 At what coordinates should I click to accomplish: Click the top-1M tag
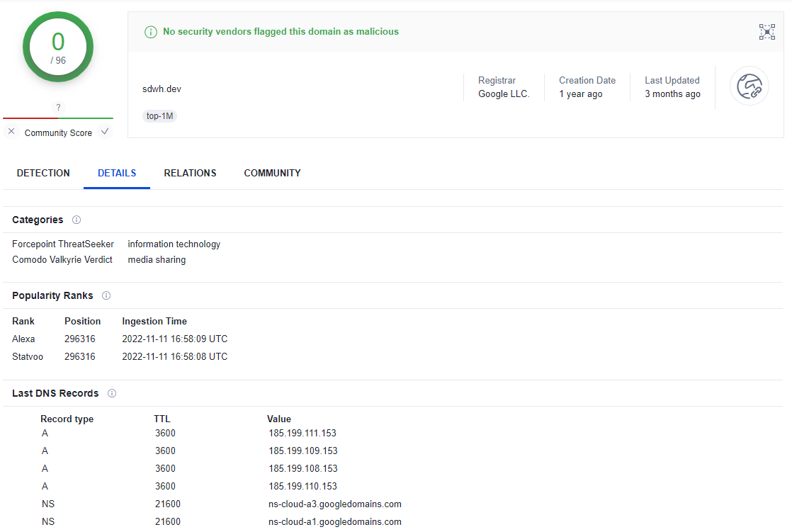coord(159,116)
